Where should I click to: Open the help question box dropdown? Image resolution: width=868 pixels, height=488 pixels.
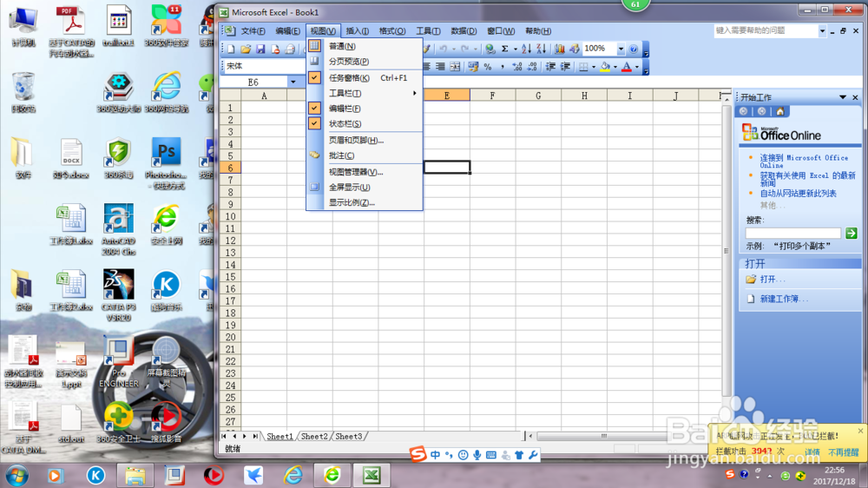[x=822, y=31]
